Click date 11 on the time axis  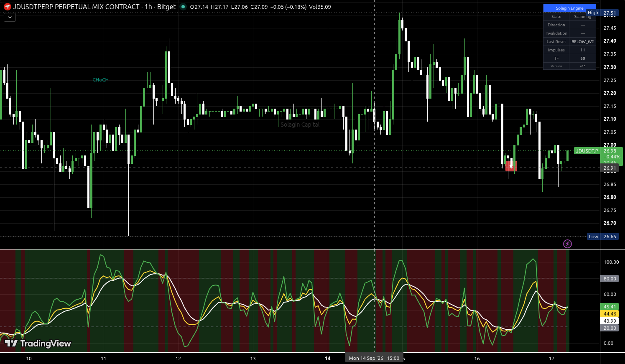point(104,359)
